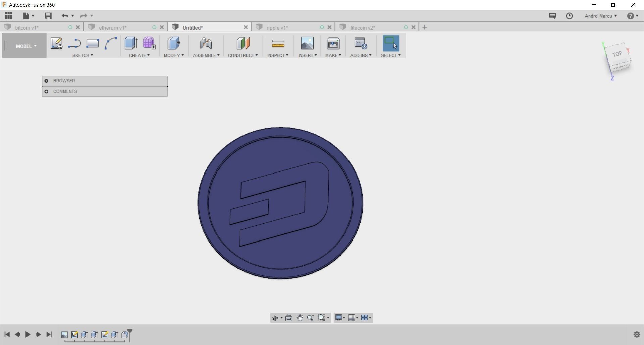Select the Spline sketch tool
Screen dimensions: 644x345
coord(111,43)
